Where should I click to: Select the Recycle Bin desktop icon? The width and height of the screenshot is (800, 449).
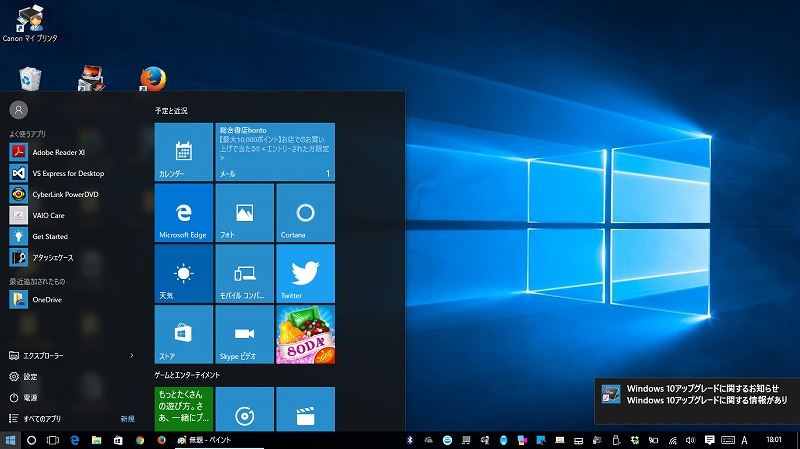(x=30, y=79)
